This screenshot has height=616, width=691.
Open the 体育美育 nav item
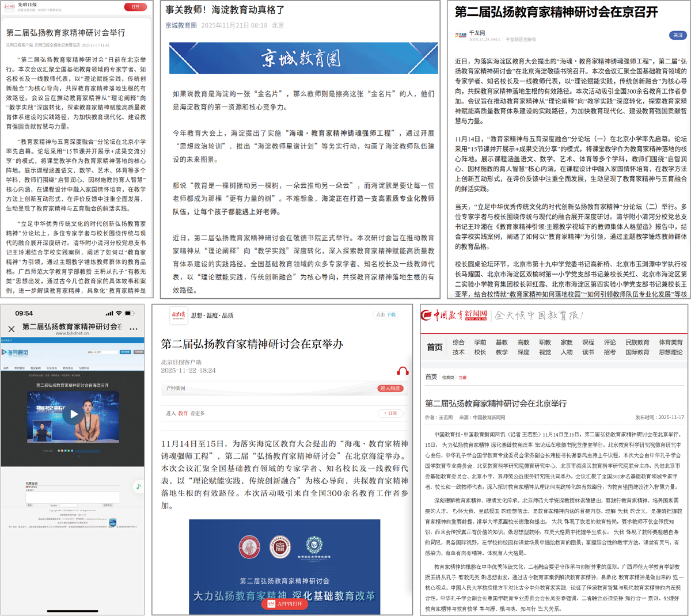tap(671, 343)
